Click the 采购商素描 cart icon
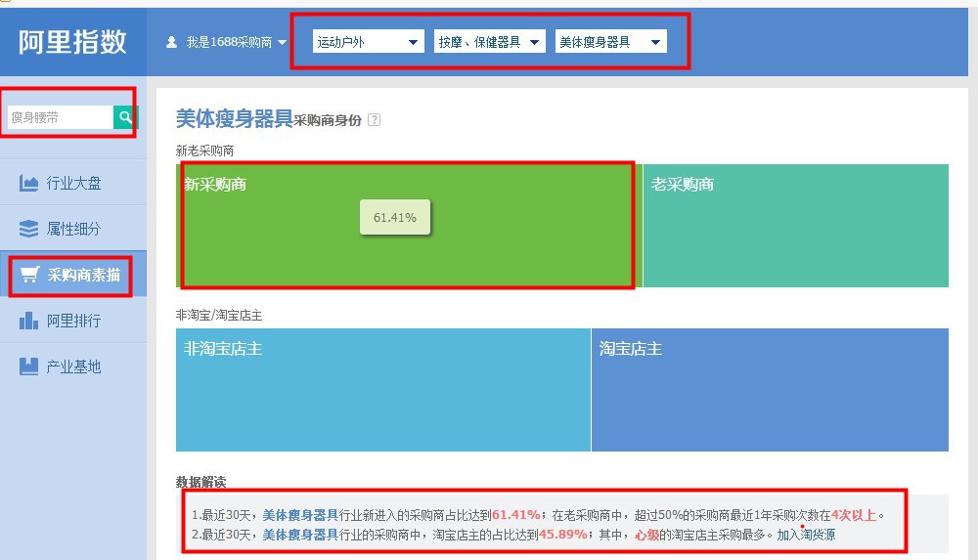 point(29,275)
